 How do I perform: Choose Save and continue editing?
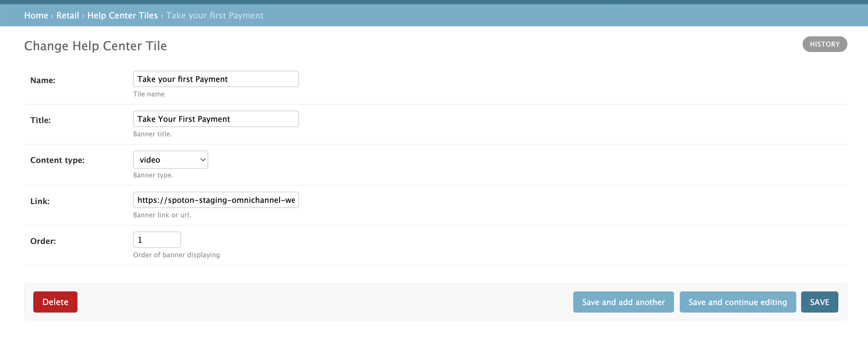(738, 302)
